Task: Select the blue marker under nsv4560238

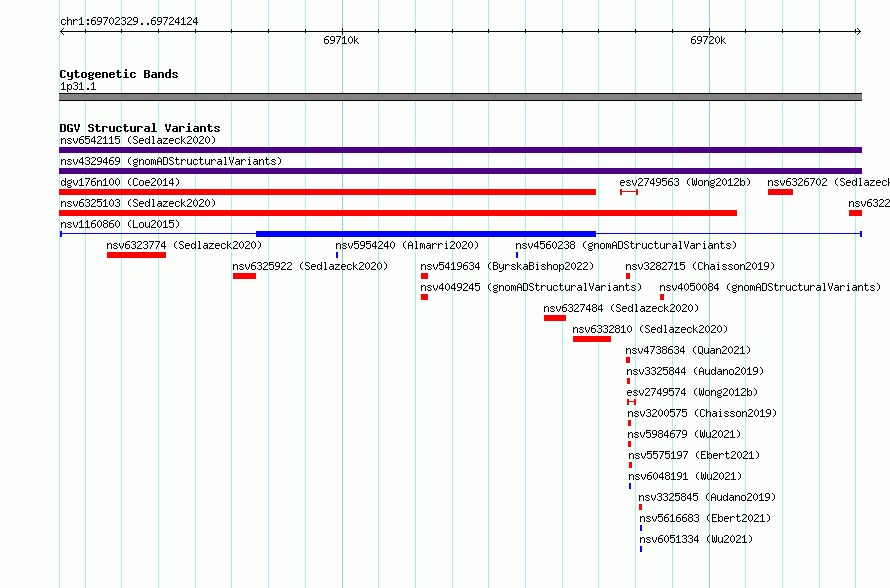Action: pyautogui.click(x=517, y=255)
